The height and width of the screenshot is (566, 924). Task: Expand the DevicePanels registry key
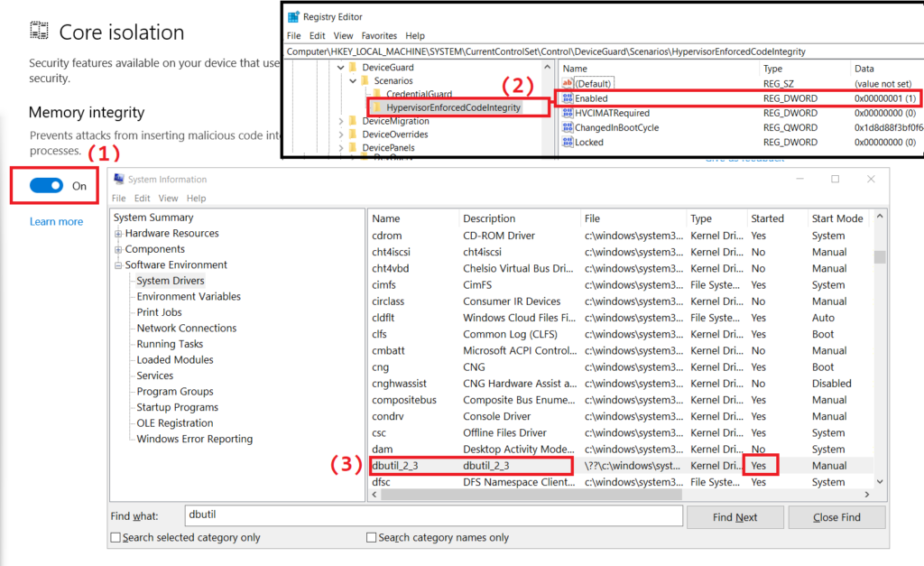click(x=340, y=148)
